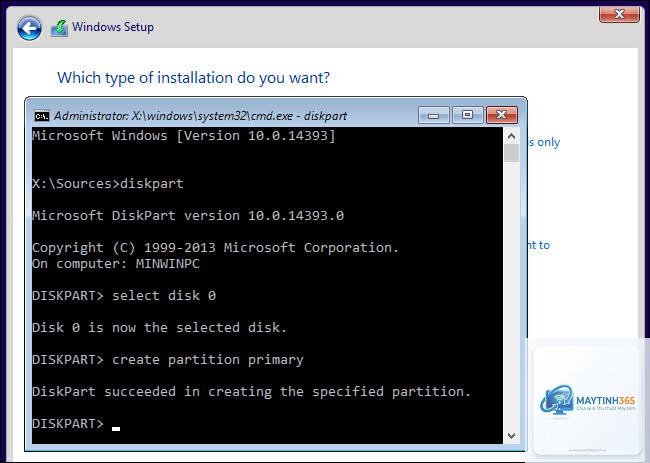Click the 'Copyright (C) 1999-2013 Microsoft Corporation.' line

(216, 247)
